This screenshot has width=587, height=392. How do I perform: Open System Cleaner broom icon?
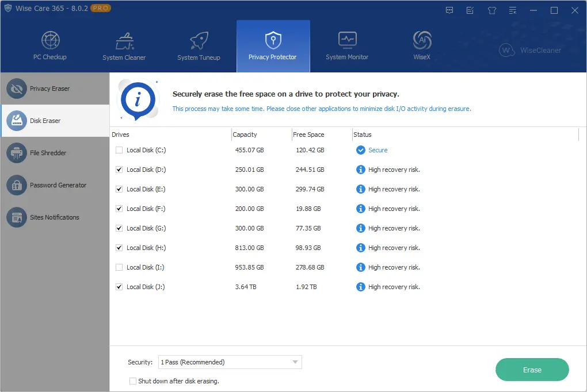point(125,41)
